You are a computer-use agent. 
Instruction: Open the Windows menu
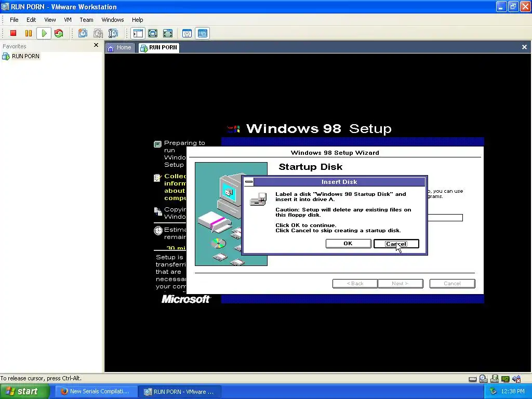113,20
